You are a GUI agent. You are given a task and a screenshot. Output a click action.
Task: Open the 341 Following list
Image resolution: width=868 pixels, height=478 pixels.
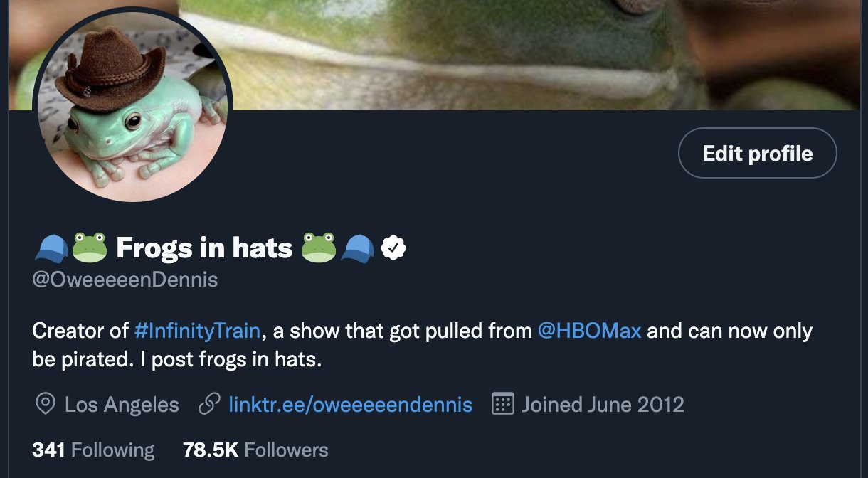pos(93,450)
